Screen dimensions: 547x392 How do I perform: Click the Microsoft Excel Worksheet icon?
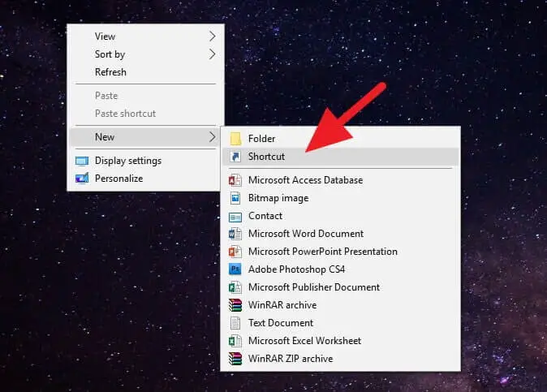(x=235, y=341)
